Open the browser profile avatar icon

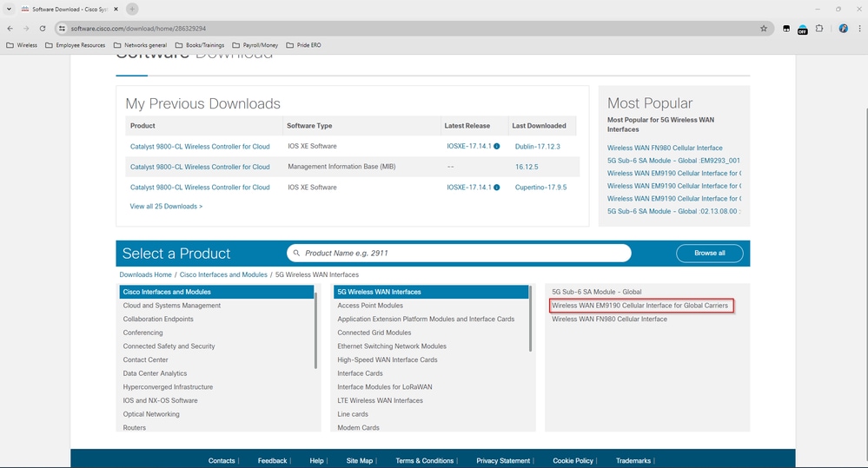pos(843,28)
